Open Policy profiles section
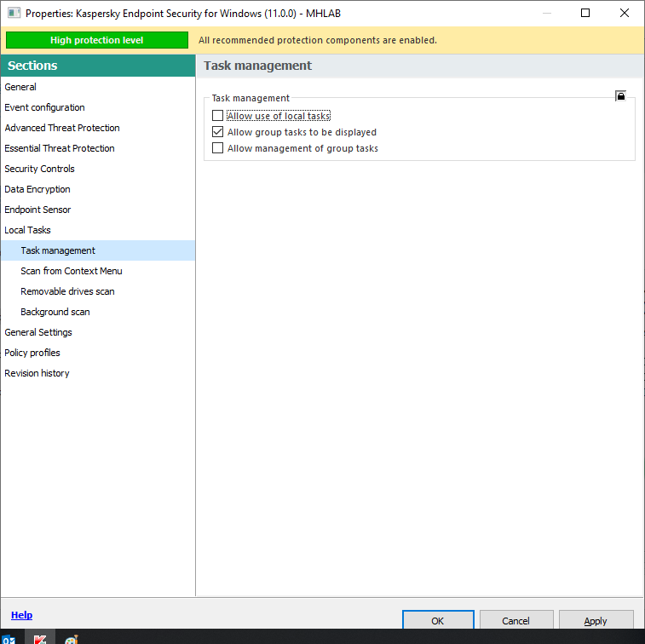The width and height of the screenshot is (645, 644). click(98, 353)
